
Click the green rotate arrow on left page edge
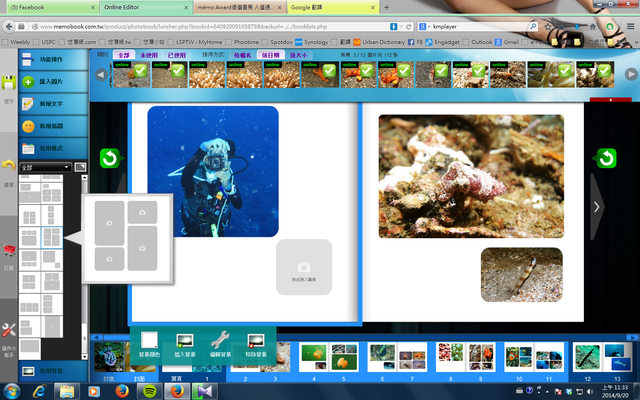110,158
